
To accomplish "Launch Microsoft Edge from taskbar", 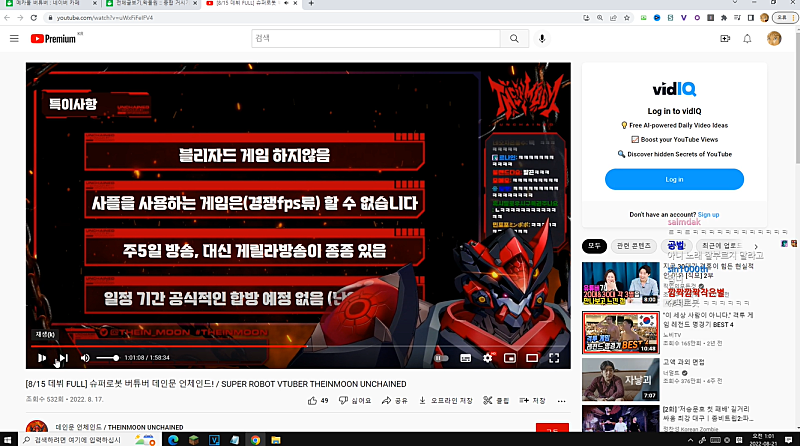I will point(173,439).
